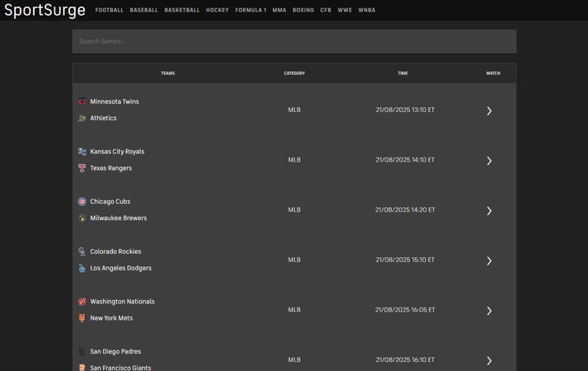
Task: Click the Colorado Rockies logo
Action: 82,251
